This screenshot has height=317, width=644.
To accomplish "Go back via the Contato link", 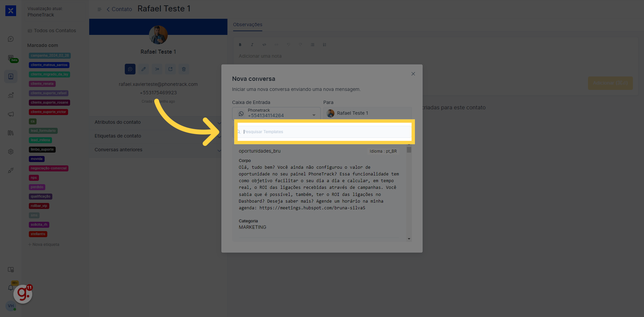I will coord(119,9).
